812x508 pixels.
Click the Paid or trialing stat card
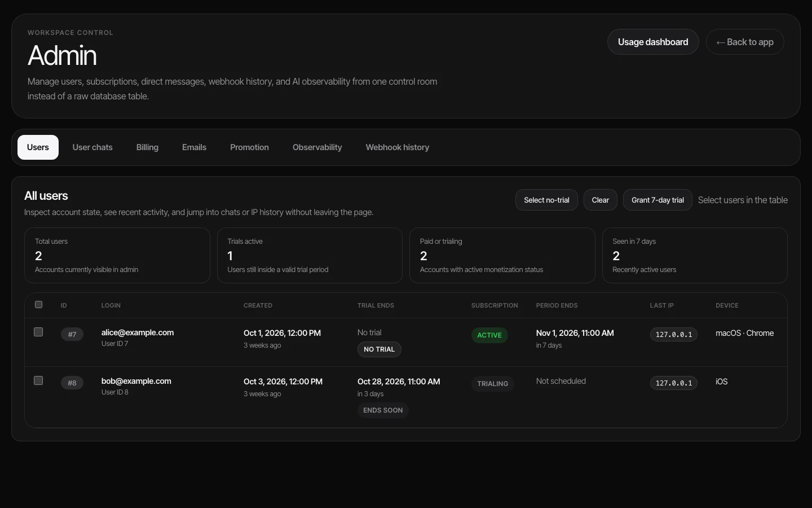coord(502,255)
